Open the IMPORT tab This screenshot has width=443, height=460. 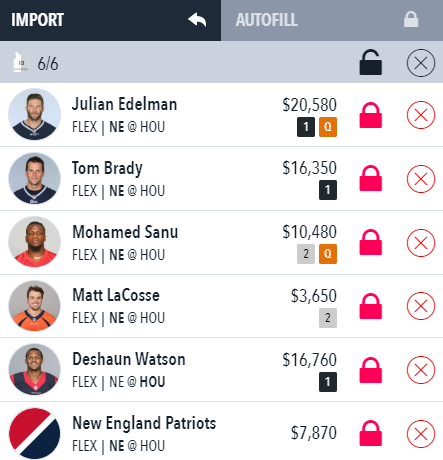pyautogui.click(x=110, y=20)
